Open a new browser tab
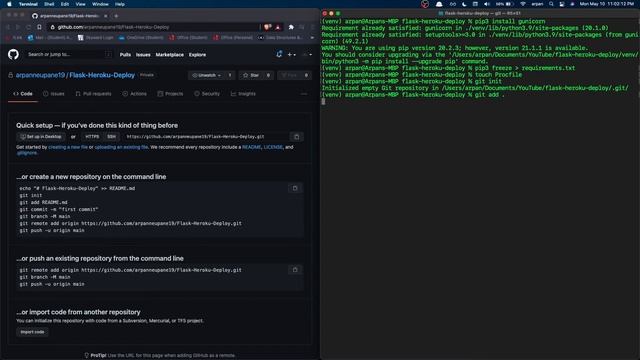The height and width of the screenshot is (360, 640). [116, 16]
